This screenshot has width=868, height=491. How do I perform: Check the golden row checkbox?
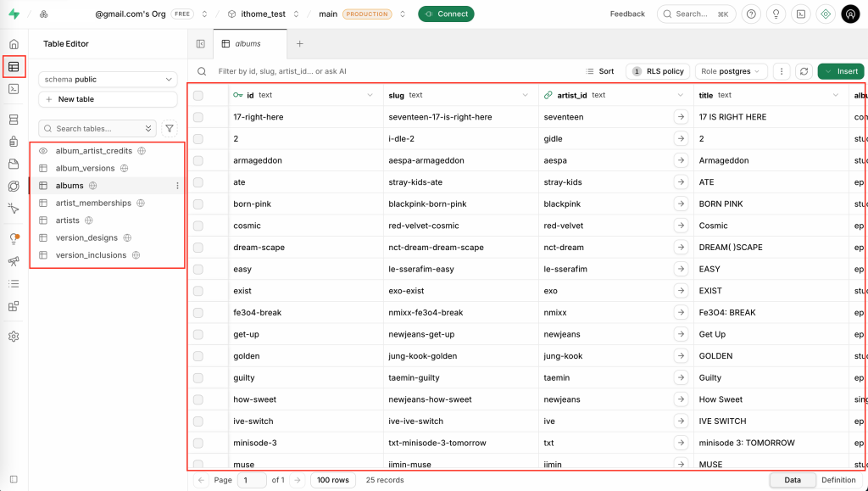[198, 356]
